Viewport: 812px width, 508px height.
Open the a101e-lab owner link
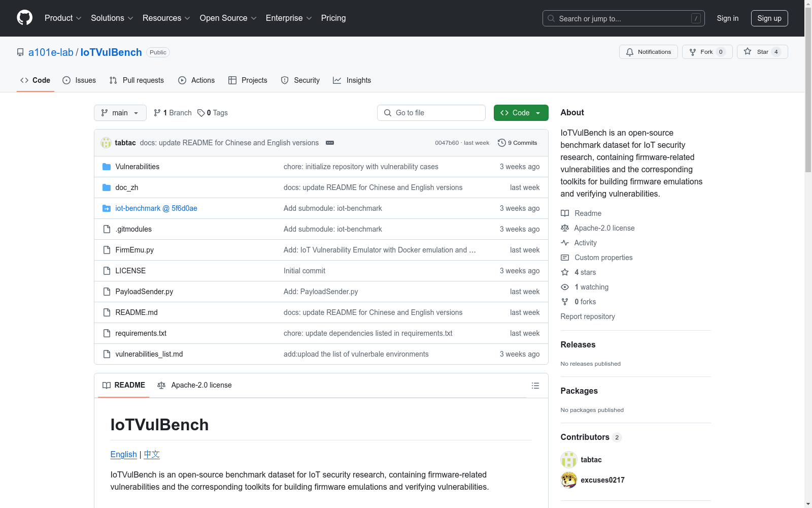click(51, 52)
